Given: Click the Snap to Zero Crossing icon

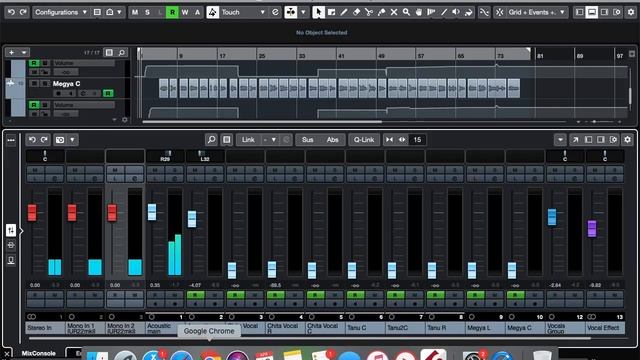Looking at the screenshot, I should (484, 12).
